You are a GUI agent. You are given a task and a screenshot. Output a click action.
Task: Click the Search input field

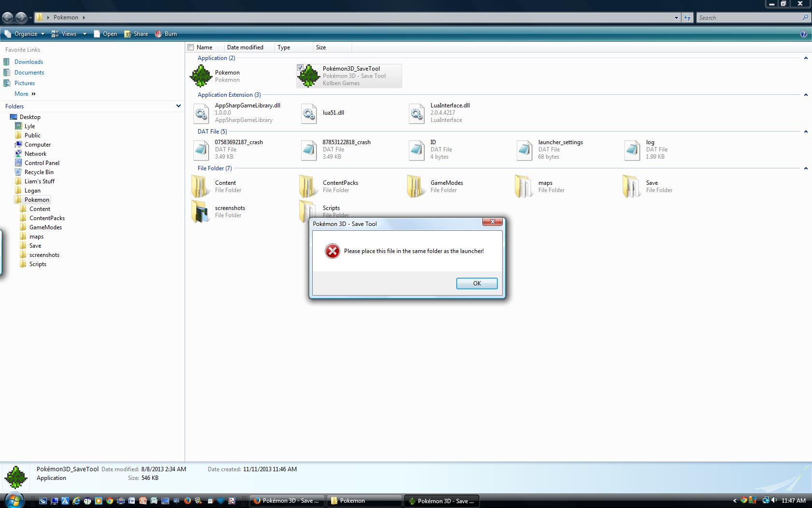tap(749, 17)
